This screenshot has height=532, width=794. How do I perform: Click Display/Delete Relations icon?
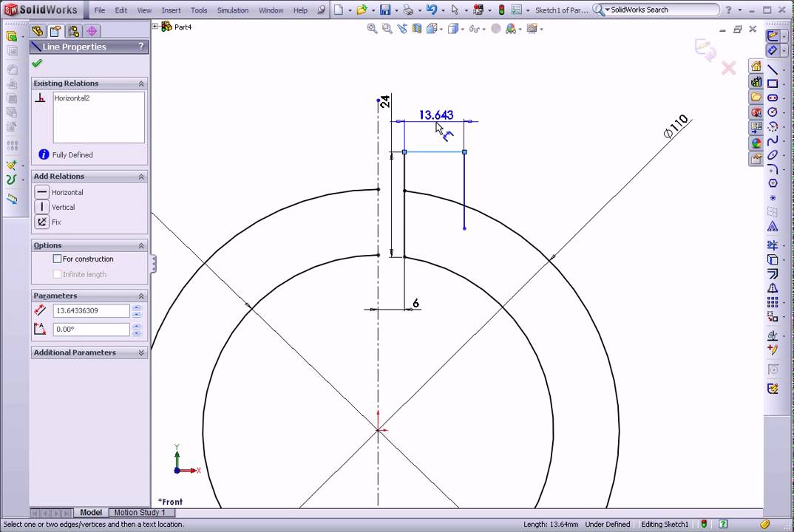point(773,335)
